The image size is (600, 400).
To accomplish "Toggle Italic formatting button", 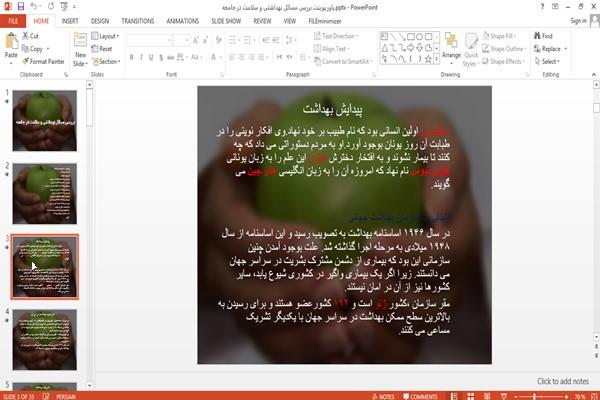I will click(x=141, y=57).
